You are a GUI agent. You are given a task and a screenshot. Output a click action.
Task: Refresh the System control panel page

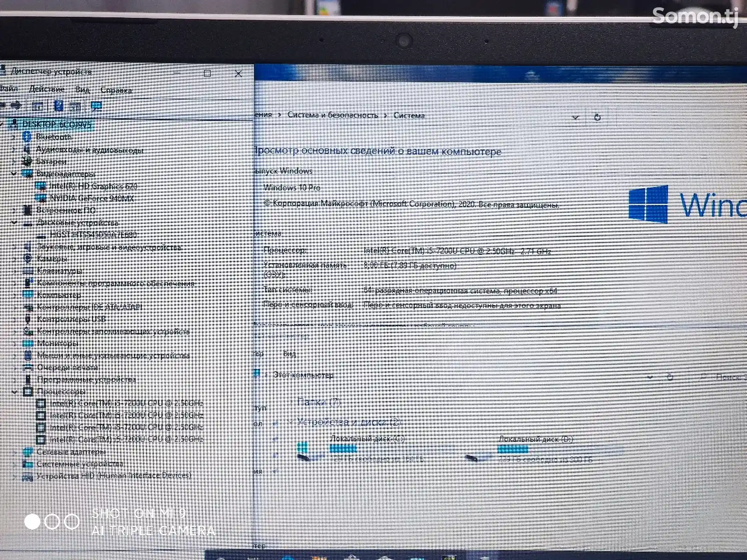click(x=597, y=117)
